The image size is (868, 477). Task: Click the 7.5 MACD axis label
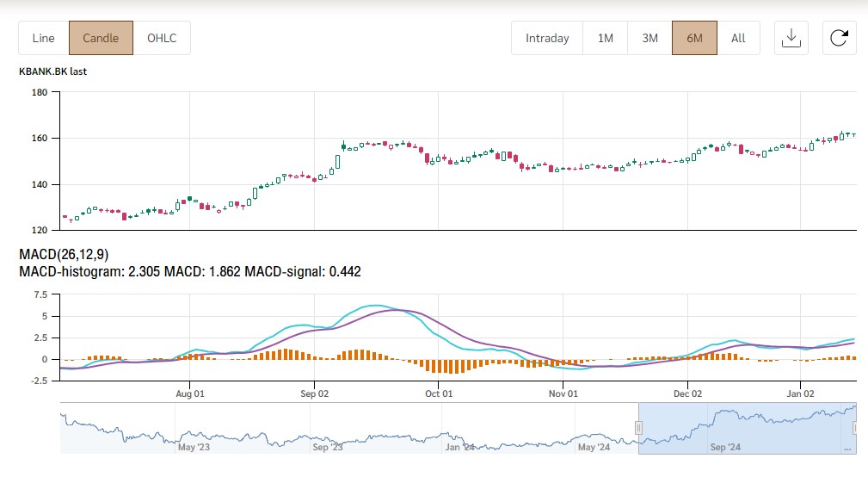click(40, 294)
